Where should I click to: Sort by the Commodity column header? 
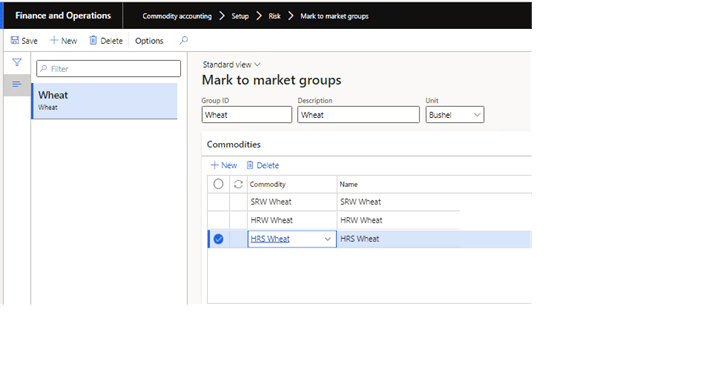tap(292, 184)
